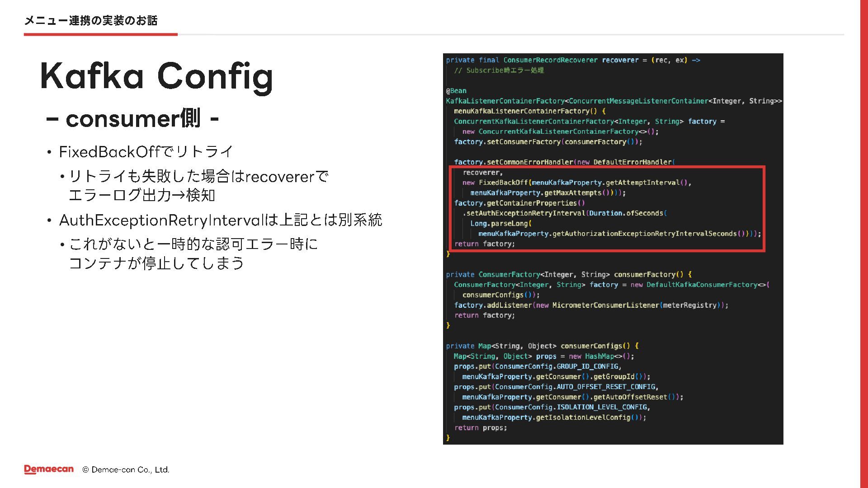Click the line new FixedBackOff(menuKafkaProperty.getAttemptInterval(),
Image resolution: width=868 pixels, height=488 pixels.
(x=577, y=183)
